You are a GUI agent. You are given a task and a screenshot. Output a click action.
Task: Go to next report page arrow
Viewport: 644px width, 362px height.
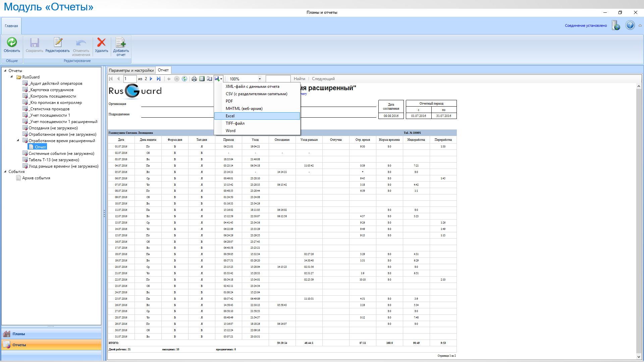tap(151, 79)
